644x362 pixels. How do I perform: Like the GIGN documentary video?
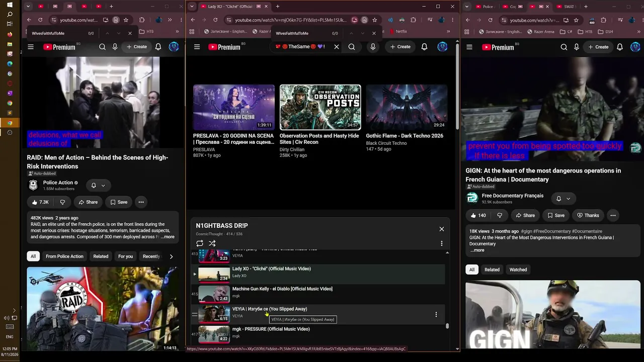click(x=478, y=215)
